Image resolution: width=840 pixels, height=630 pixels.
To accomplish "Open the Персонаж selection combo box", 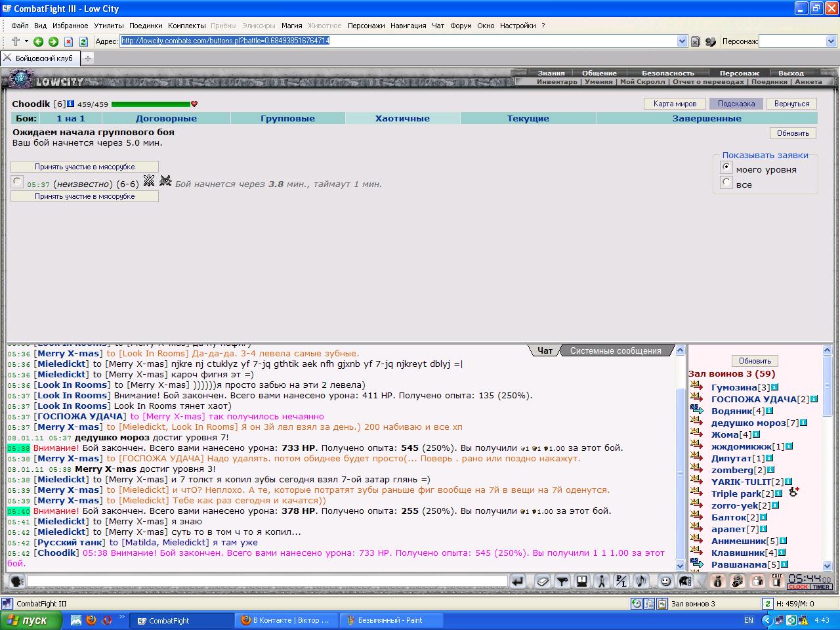I will coord(797,41).
